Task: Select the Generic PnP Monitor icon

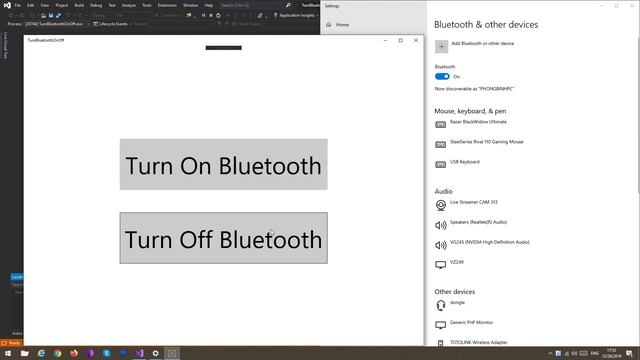Action: click(x=440, y=325)
